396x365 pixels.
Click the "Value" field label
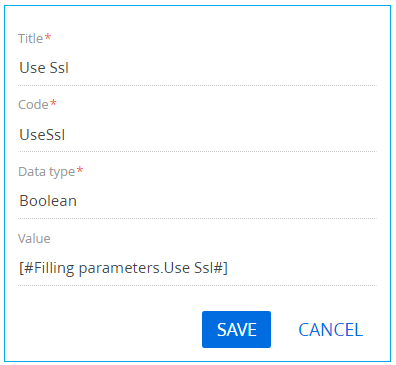pos(34,239)
